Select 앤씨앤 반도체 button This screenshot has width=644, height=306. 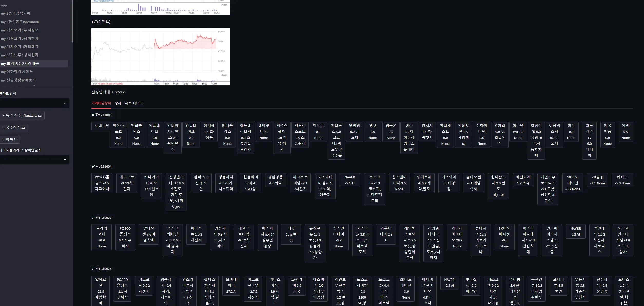point(355,132)
